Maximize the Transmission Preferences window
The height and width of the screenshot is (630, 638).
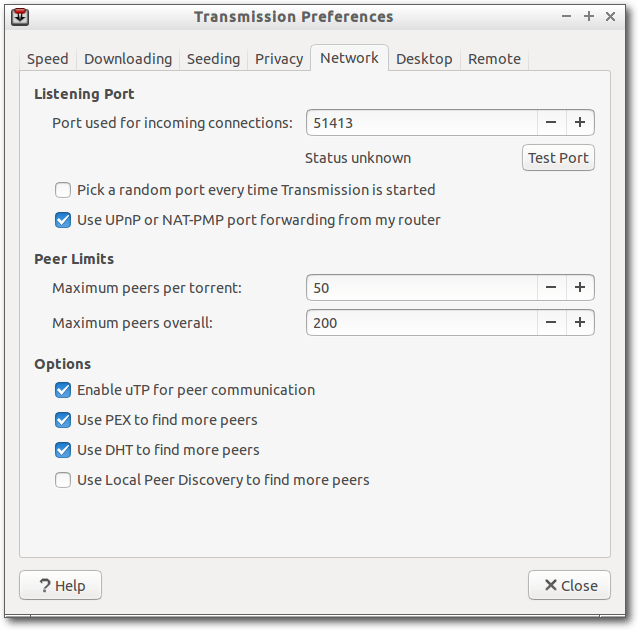click(588, 17)
